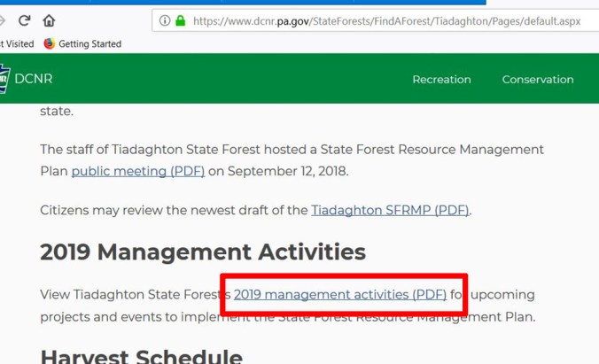Click the Harvest Schedule heading
The width and height of the screenshot is (599, 364).
[x=142, y=356]
